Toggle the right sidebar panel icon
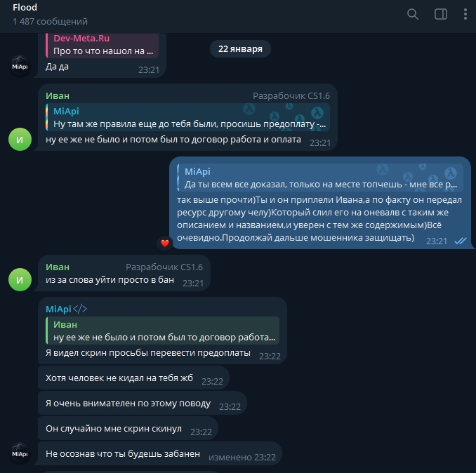 (441, 14)
